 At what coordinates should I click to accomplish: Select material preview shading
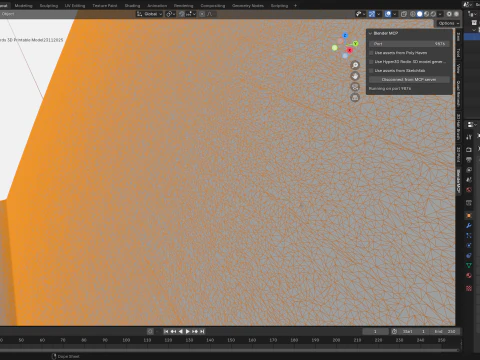426,14
